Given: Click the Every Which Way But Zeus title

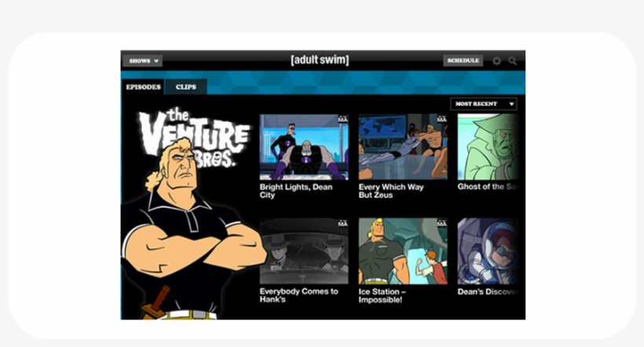Looking at the screenshot, I should pyautogui.click(x=391, y=191).
